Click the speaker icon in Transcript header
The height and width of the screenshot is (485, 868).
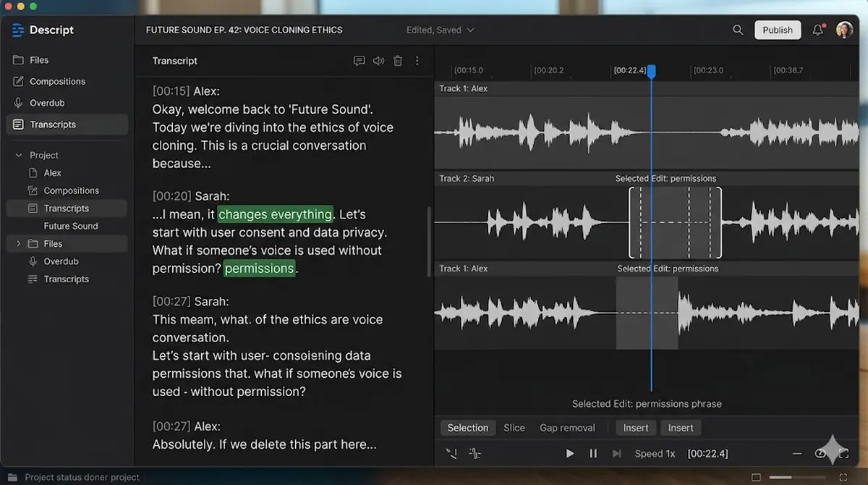point(378,61)
